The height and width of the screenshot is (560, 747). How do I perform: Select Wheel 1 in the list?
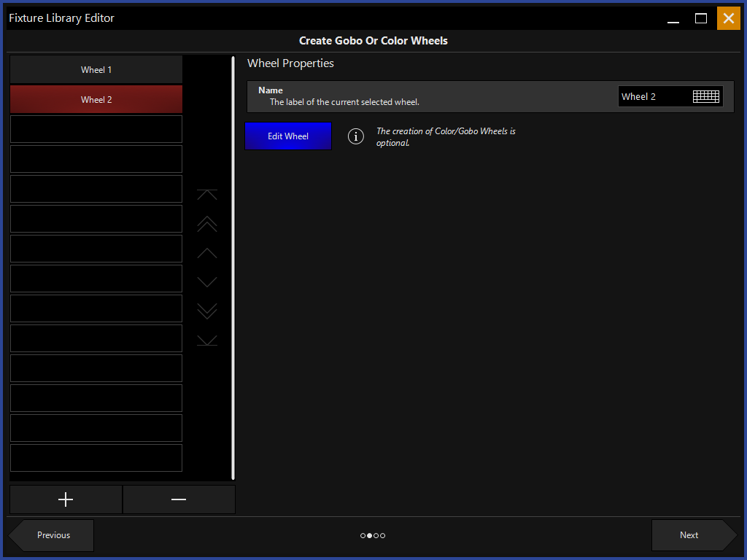[96, 70]
